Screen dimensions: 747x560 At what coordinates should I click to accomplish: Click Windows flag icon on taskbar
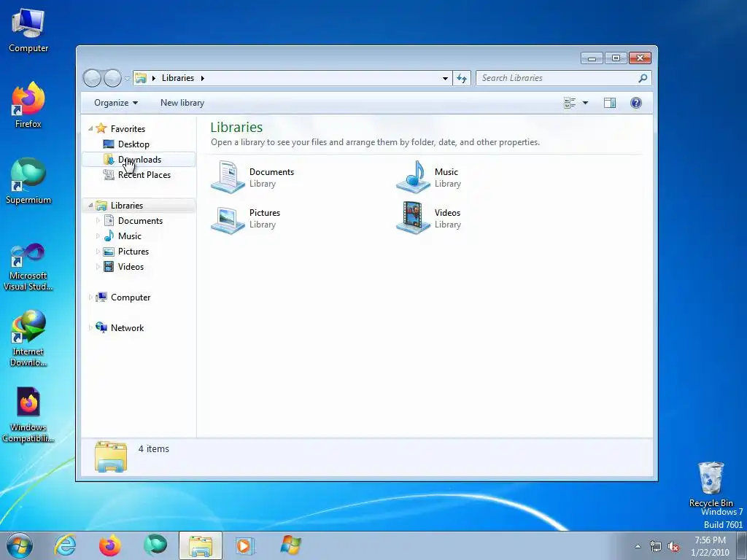click(290, 545)
